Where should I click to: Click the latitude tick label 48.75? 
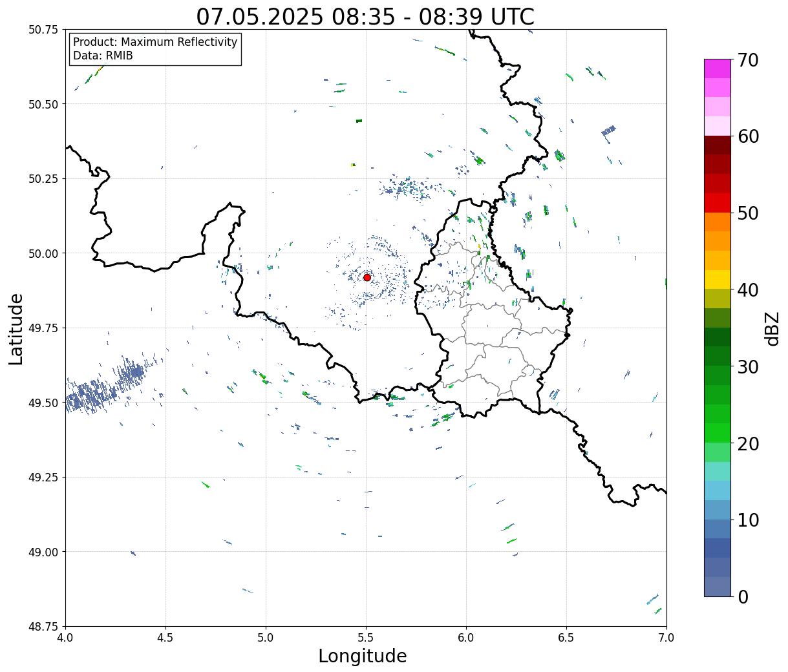point(43,626)
